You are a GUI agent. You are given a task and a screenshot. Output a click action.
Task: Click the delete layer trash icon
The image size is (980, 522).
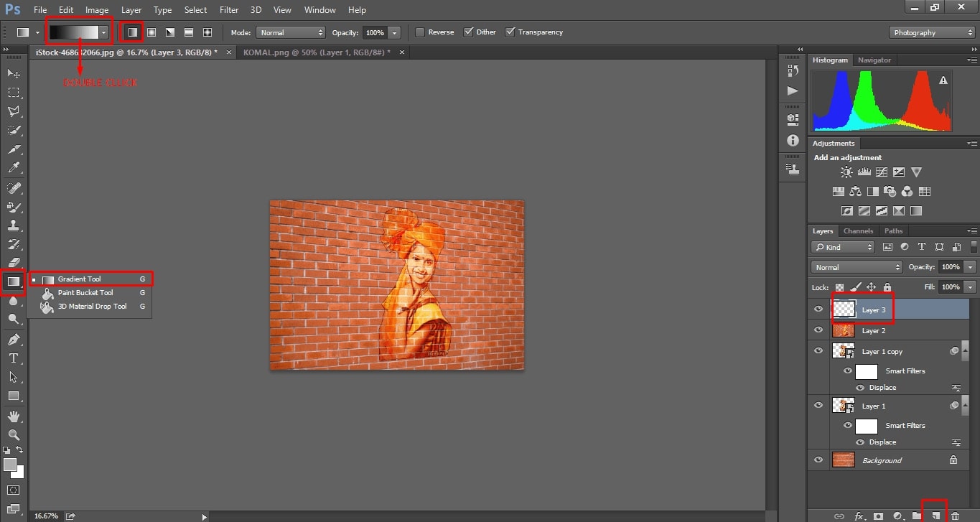955,516
